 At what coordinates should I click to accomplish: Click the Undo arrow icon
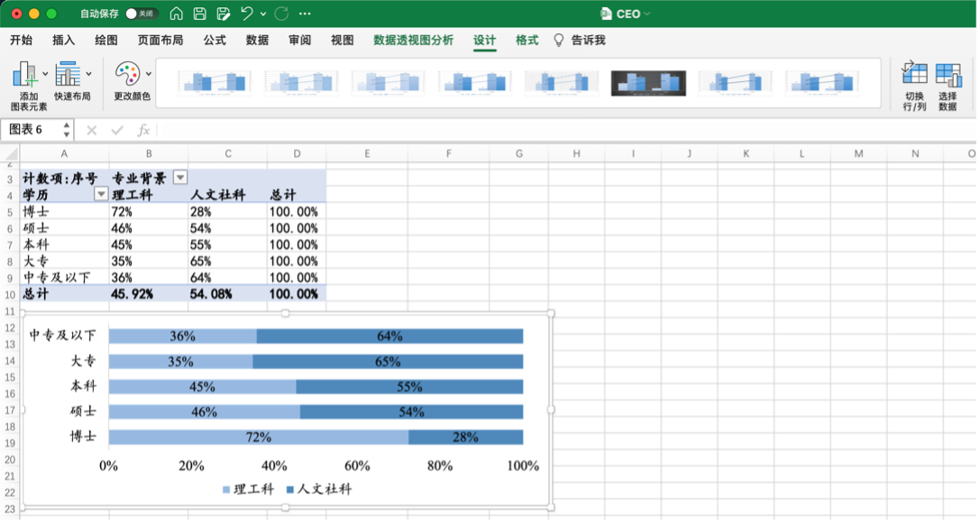point(246,14)
